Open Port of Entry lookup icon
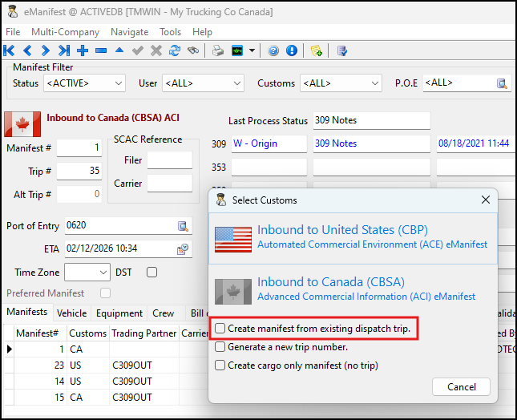Viewport: 517px width, 420px height. (183, 226)
